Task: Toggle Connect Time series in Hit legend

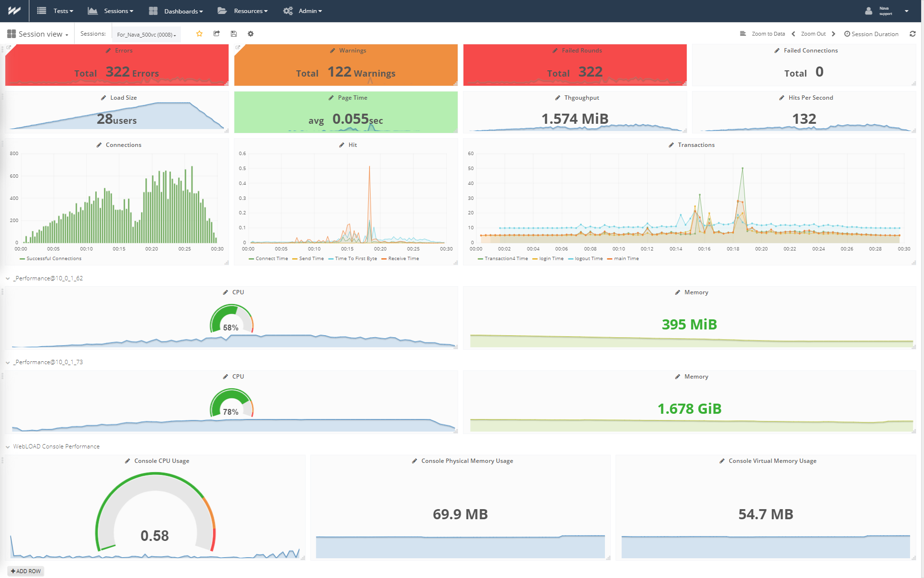Action: (271, 259)
